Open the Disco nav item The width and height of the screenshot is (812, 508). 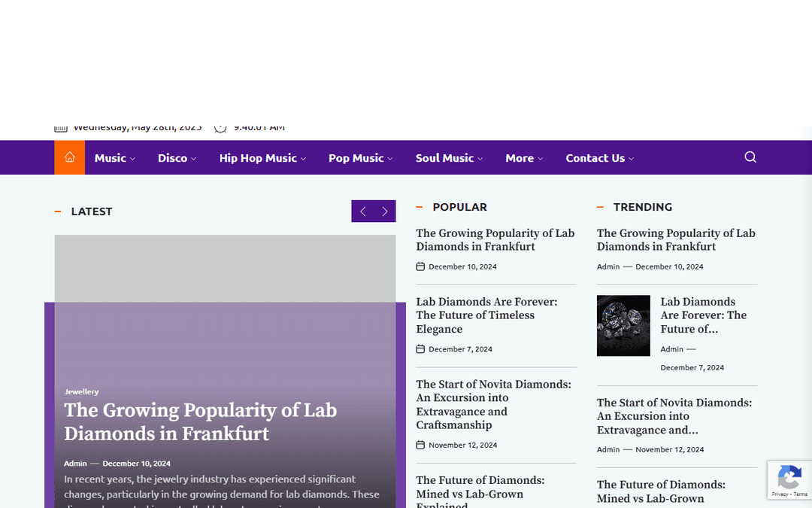(172, 157)
